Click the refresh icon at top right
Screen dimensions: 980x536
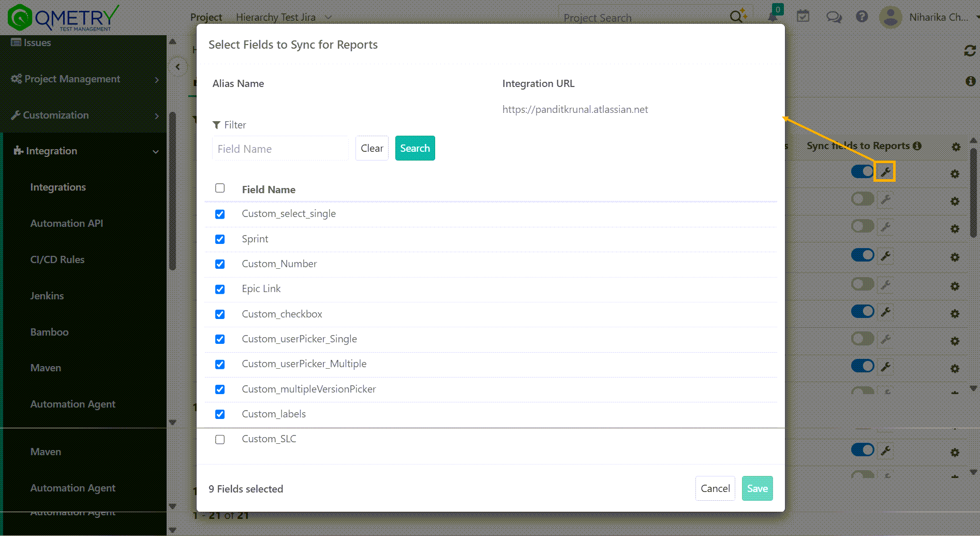pos(971,51)
